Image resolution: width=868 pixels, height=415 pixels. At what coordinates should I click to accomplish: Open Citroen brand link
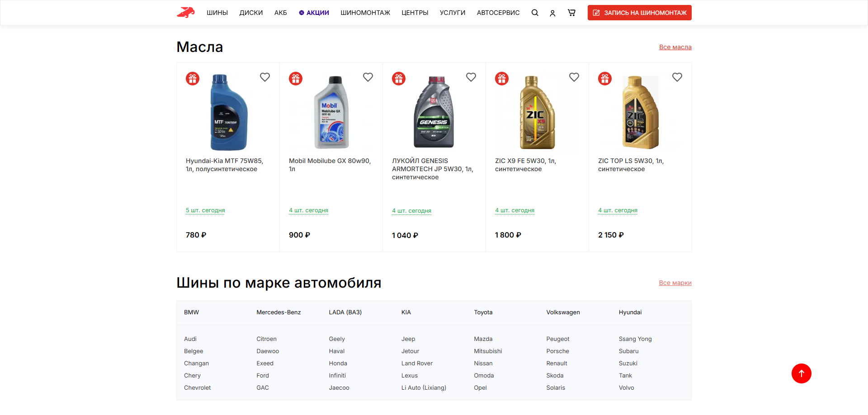pyautogui.click(x=266, y=339)
